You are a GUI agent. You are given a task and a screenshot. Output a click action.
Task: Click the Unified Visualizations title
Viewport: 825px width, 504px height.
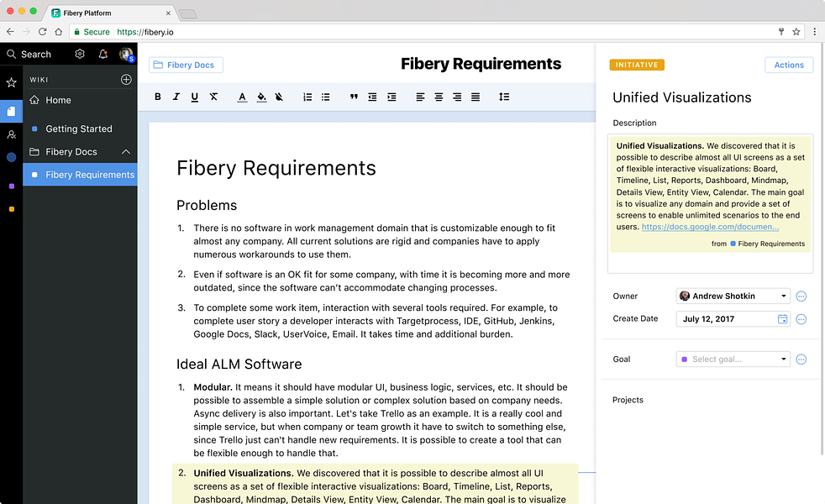pos(682,97)
